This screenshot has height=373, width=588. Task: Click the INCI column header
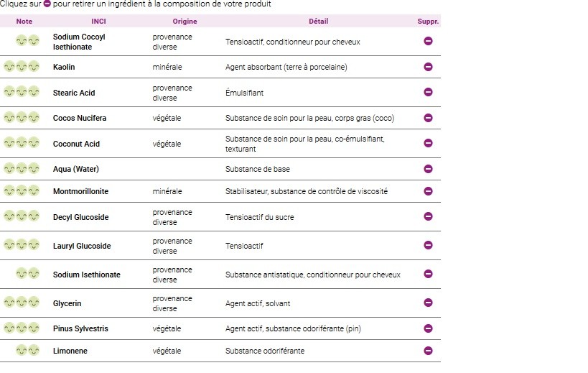[x=99, y=22]
